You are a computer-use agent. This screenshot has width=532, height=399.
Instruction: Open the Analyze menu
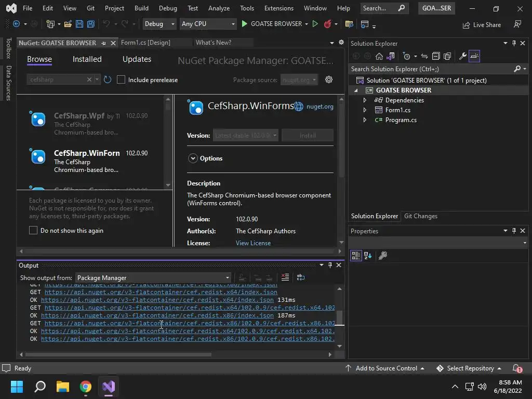pyautogui.click(x=219, y=8)
